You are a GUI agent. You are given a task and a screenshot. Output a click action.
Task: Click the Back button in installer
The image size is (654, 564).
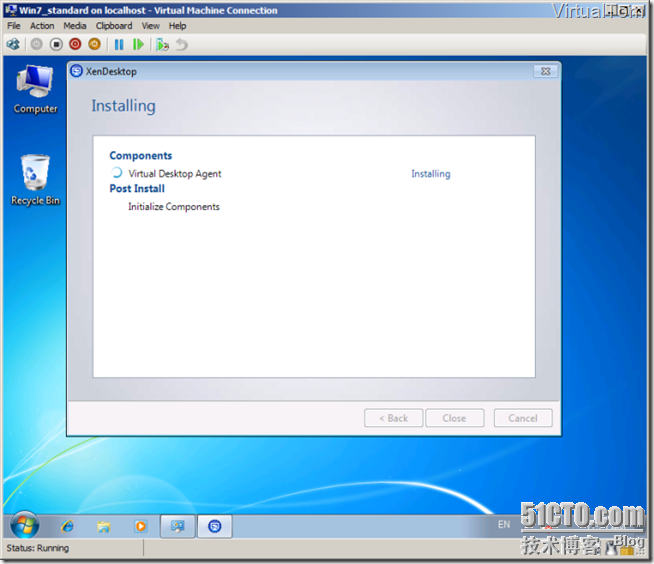click(x=393, y=418)
